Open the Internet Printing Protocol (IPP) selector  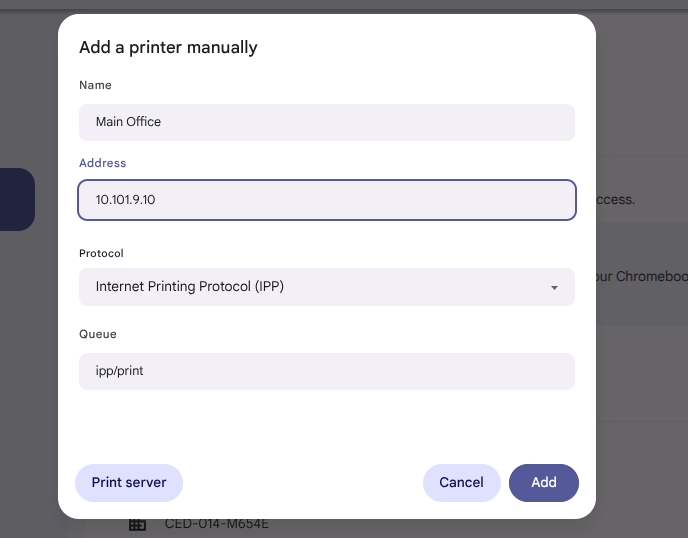click(327, 287)
